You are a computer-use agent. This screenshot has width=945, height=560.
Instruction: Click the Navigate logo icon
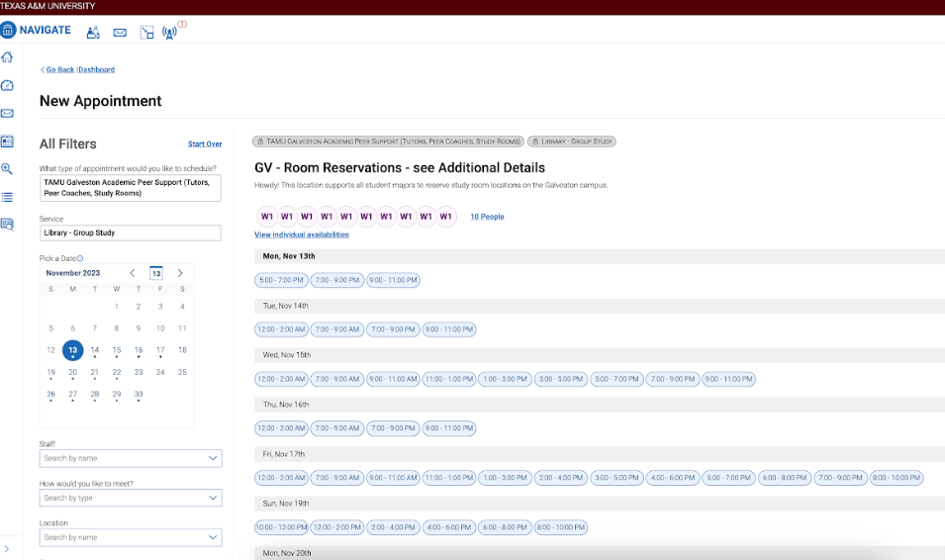(x=8, y=30)
